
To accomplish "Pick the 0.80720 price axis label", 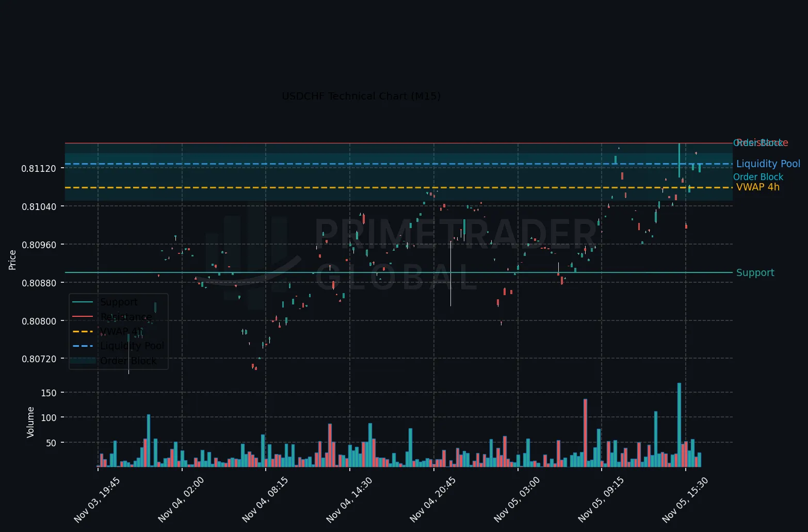I will click(39, 359).
